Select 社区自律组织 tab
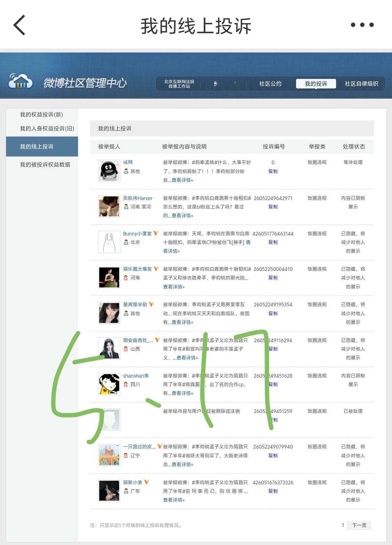The width and height of the screenshot is (392, 545). (362, 84)
